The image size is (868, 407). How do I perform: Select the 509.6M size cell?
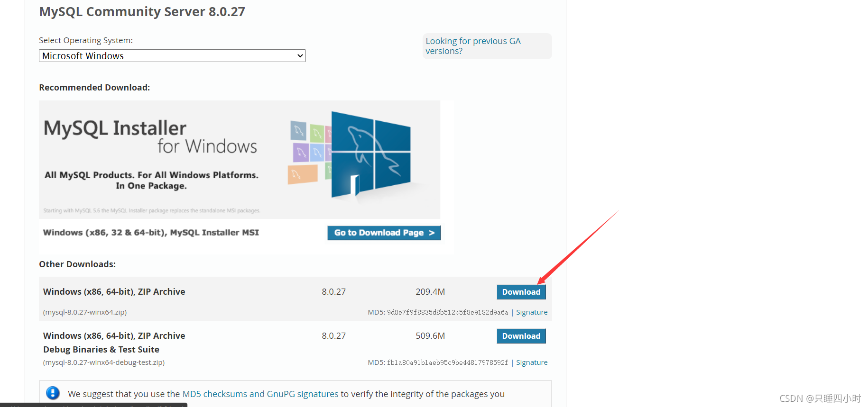pos(430,336)
